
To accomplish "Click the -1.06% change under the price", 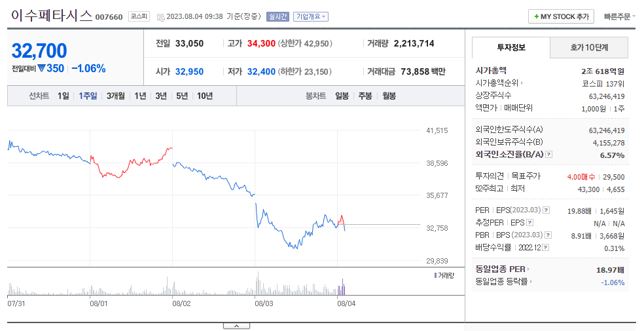I will (89, 69).
